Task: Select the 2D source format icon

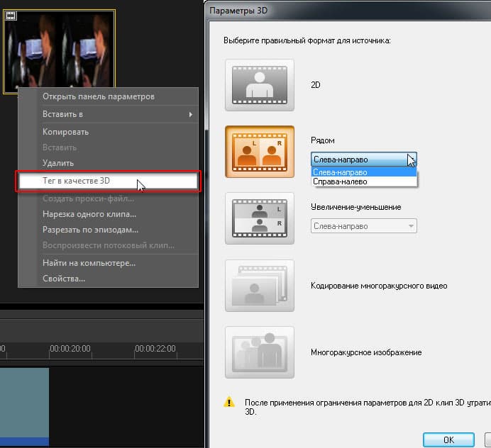Action: tap(259, 85)
